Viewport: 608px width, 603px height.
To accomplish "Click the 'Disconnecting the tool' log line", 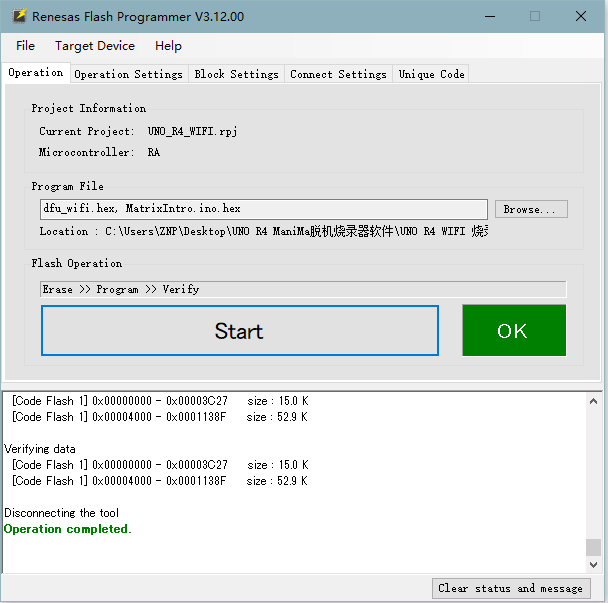I will (x=61, y=513).
